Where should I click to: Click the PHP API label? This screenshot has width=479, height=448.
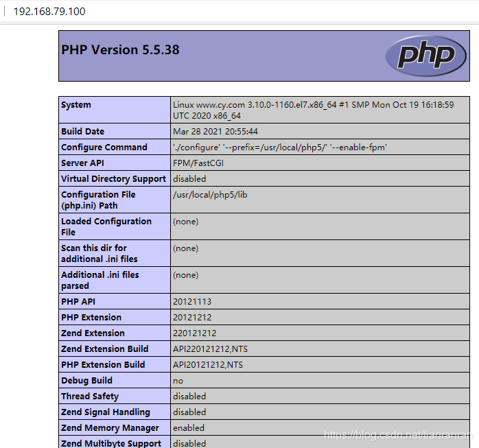[78, 301]
